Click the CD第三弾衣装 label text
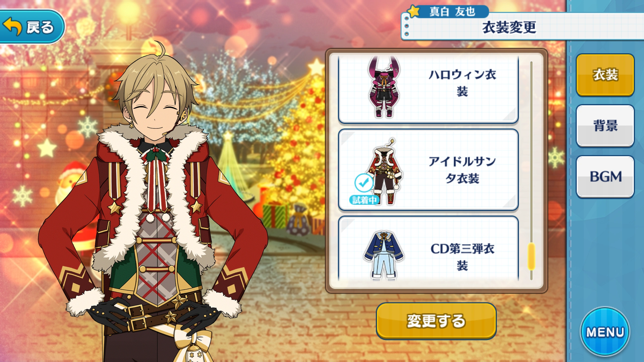Image resolution: width=644 pixels, height=362 pixels. click(x=462, y=257)
